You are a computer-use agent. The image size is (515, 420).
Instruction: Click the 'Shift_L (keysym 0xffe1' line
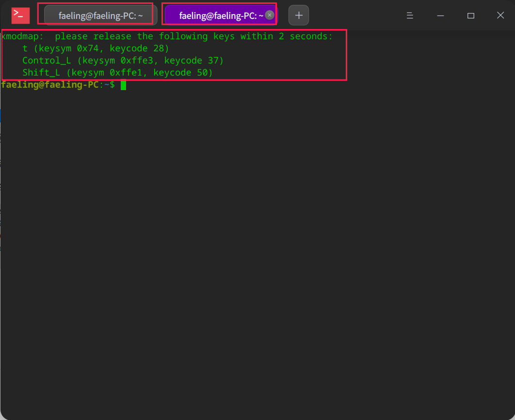coord(117,73)
